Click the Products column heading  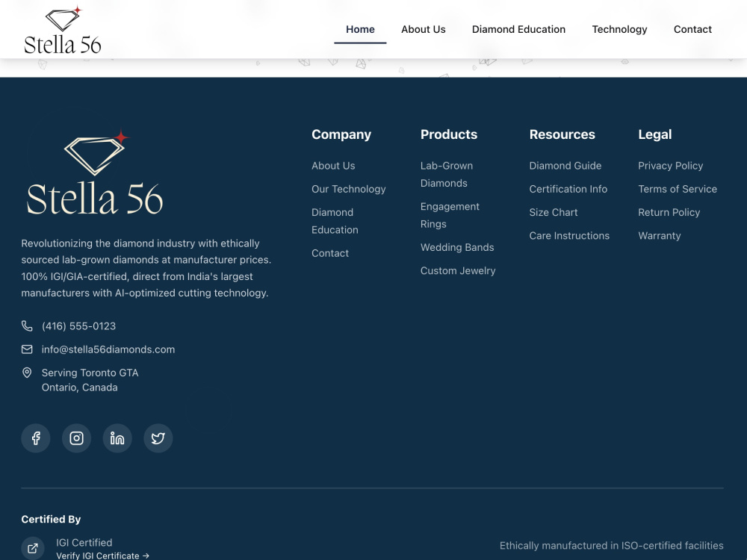[449, 134]
